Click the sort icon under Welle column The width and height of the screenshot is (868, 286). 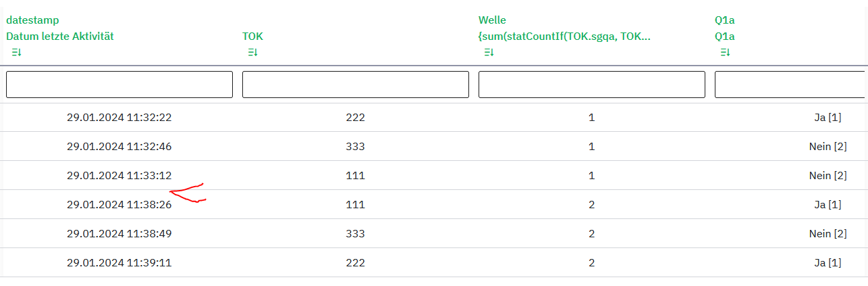pyautogui.click(x=489, y=53)
